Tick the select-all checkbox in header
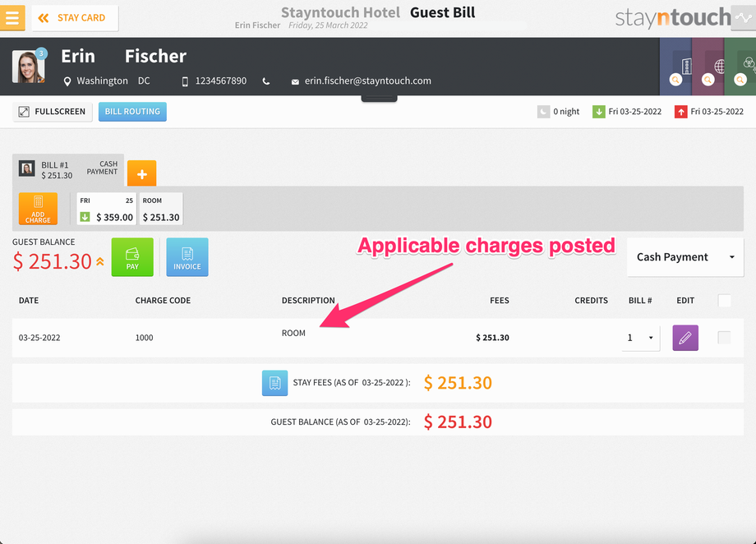 pos(724,301)
